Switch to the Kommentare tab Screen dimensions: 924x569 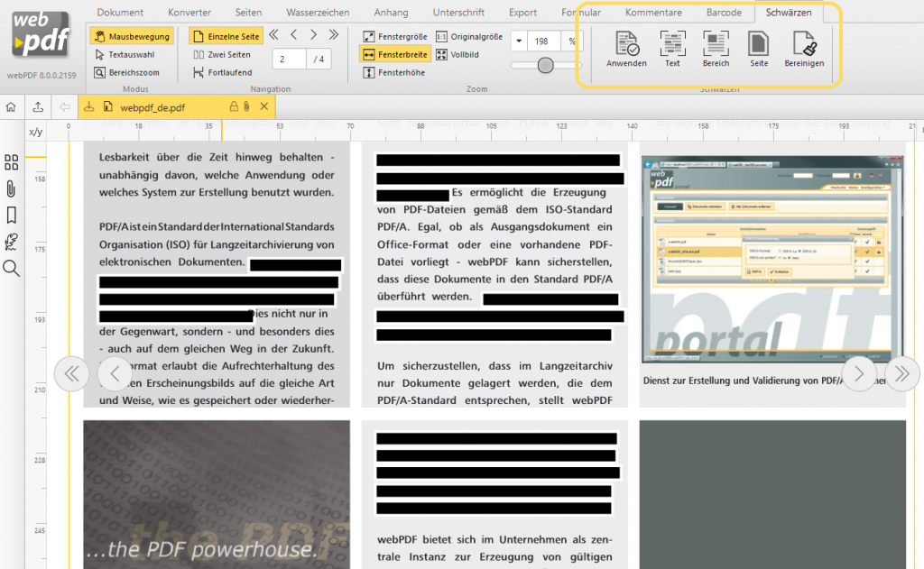654,13
